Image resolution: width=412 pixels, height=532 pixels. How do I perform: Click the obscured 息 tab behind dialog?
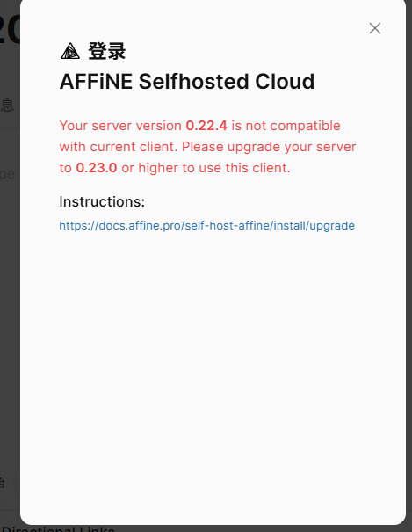(7, 106)
